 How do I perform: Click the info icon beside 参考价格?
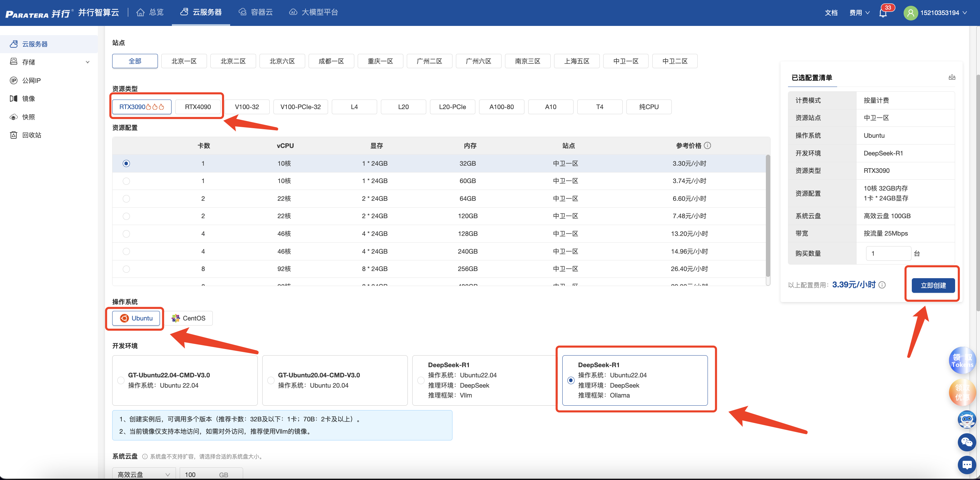tap(708, 146)
